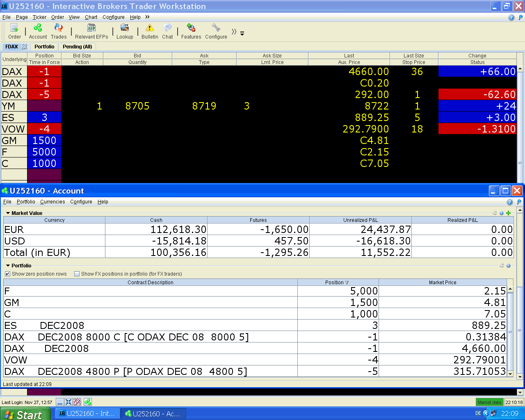Image resolution: width=525 pixels, height=420 pixels.
Task: Click the help icon in Account window menu bar
Action: 510,202
